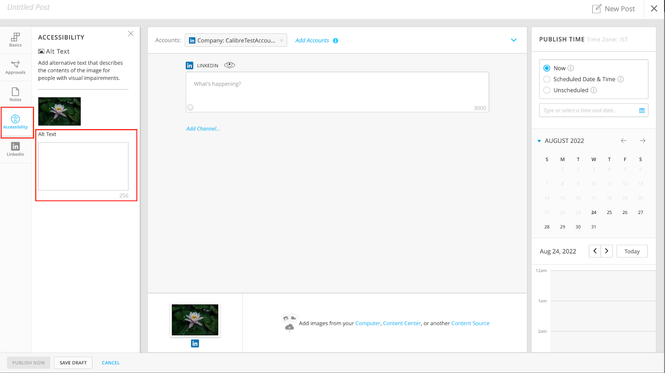The width and height of the screenshot is (665, 373).
Task: Open the Notes sidebar tab
Action: coord(15,94)
